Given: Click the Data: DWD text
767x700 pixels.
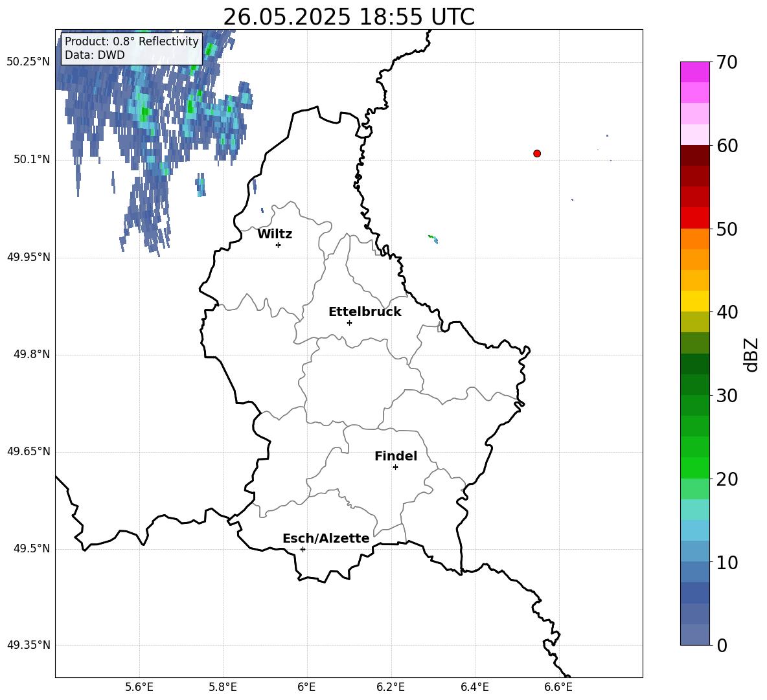Looking at the screenshot, I should (x=95, y=55).
